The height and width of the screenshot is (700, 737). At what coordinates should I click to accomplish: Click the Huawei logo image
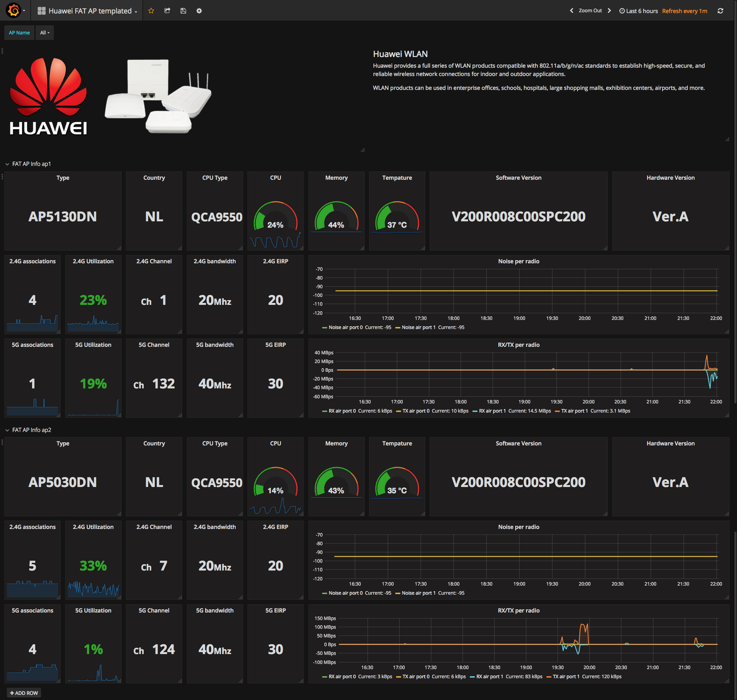click(48, 96)
